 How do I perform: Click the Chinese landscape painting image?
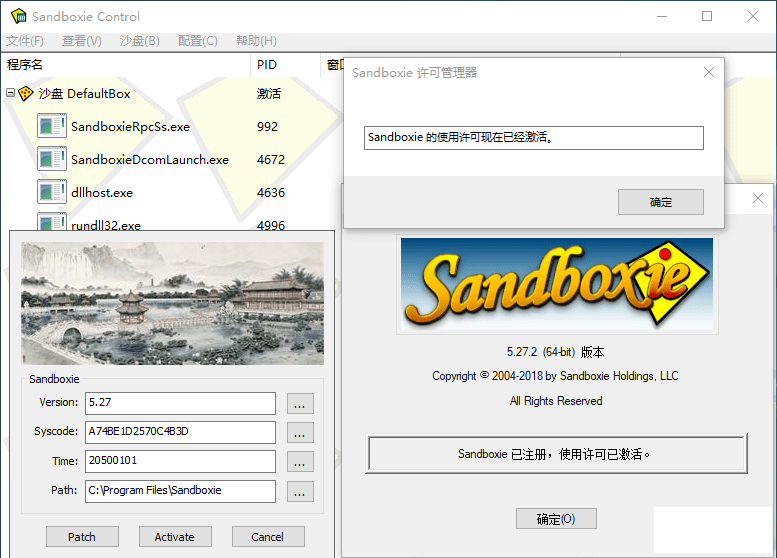[x=172, y=303]
